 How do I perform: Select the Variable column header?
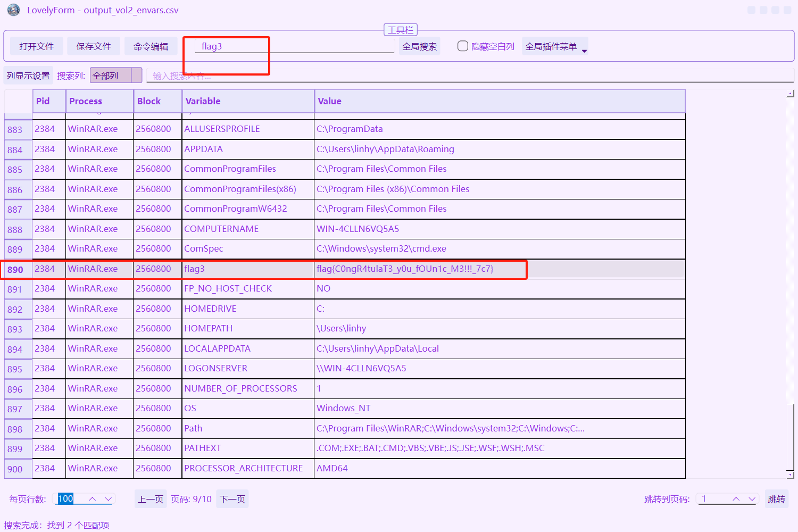tap(248, 101)
